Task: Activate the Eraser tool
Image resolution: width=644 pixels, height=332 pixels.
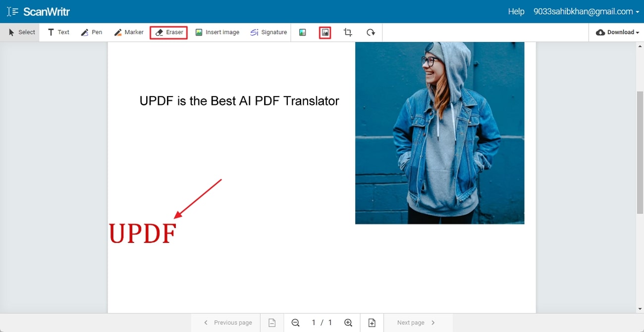Action: pyautogui.click(x=168, y=32)
